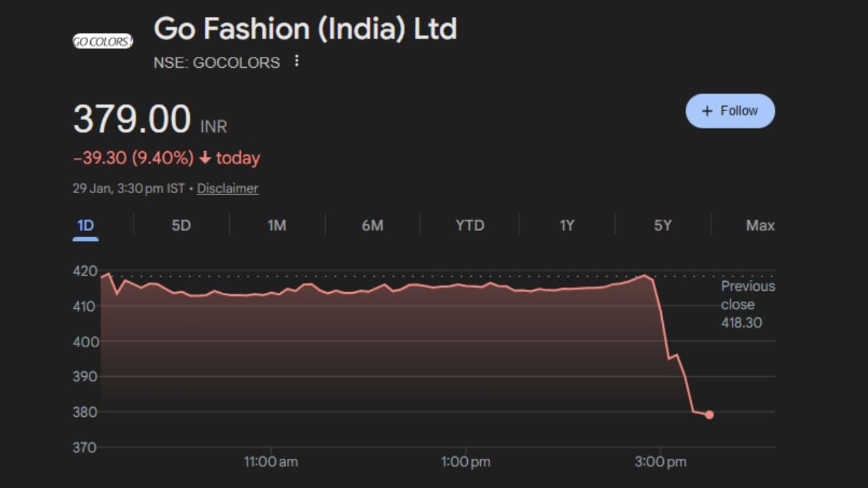
Task: Switch to the 5D time range
Action: (x=181, y=225)
